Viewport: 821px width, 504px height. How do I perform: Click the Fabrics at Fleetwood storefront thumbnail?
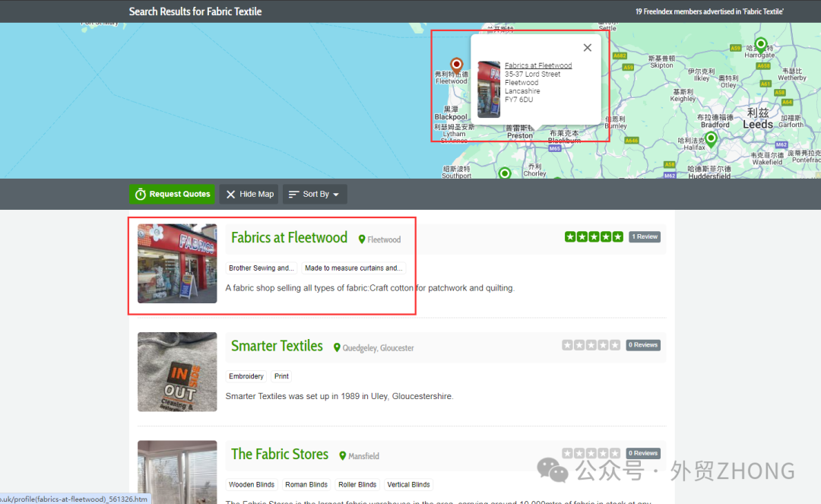(x=177, y=264)
